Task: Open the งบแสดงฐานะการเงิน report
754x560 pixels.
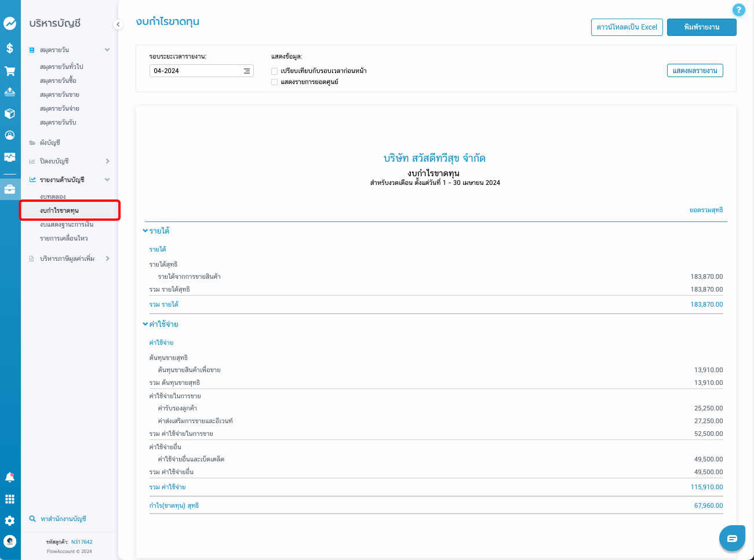Action: point(67,224)
